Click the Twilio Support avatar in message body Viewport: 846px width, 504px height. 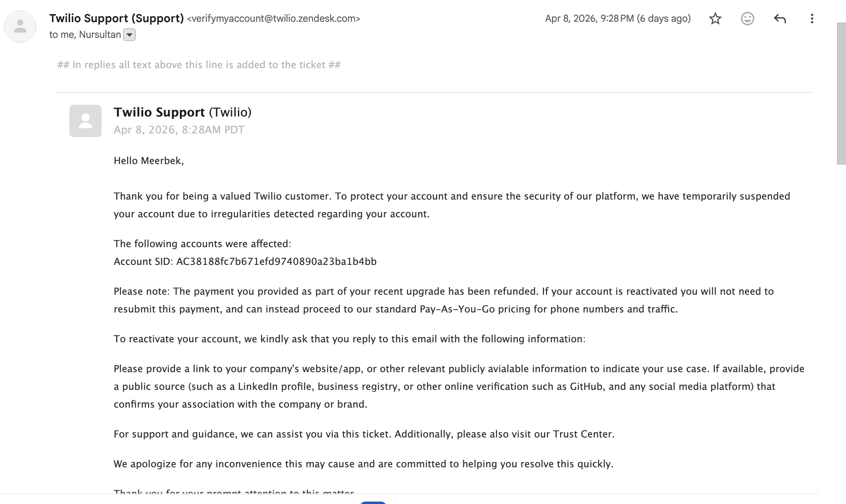click(85, 121)
